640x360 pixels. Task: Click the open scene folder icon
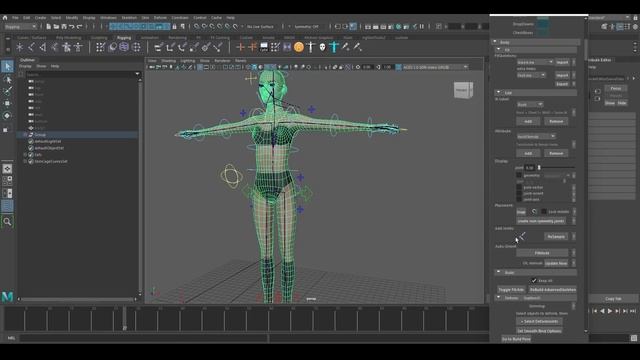(56, 27)
